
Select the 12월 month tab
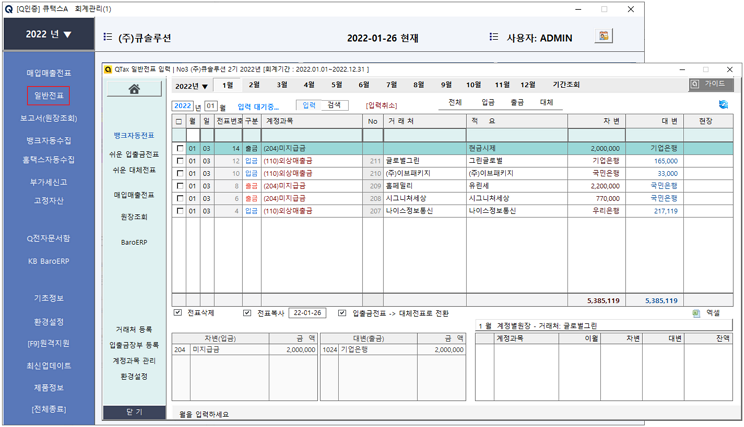(528, 85)
